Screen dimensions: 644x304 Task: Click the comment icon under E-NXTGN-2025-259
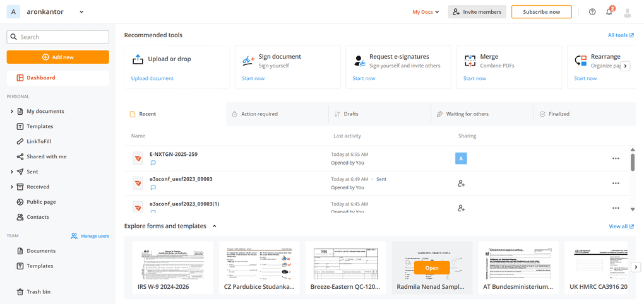pyautogui.click(x=153, y=163)
